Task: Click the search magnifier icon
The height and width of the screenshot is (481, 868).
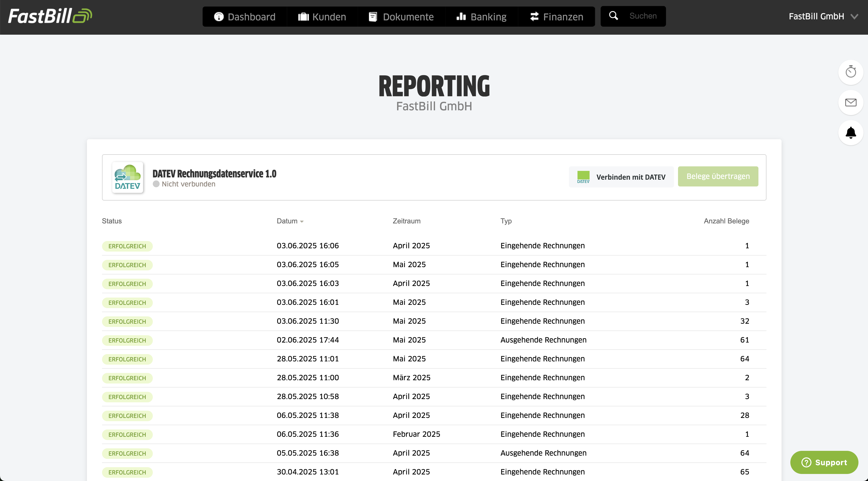Action: pyautogui.click(x=614, y=16)
